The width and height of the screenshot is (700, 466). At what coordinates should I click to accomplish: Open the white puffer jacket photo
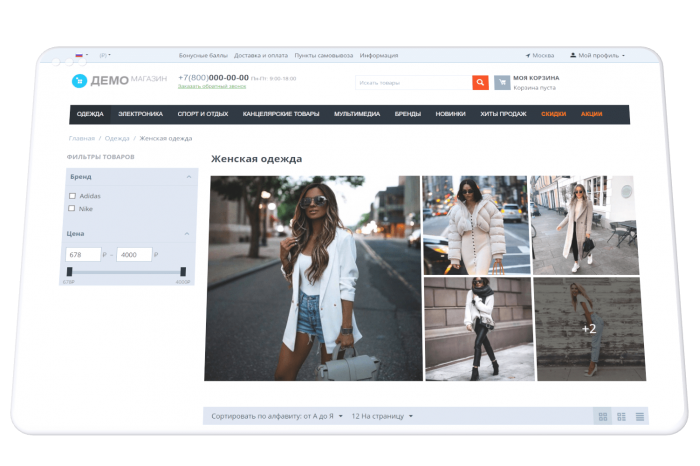click(x=476, y=225)
